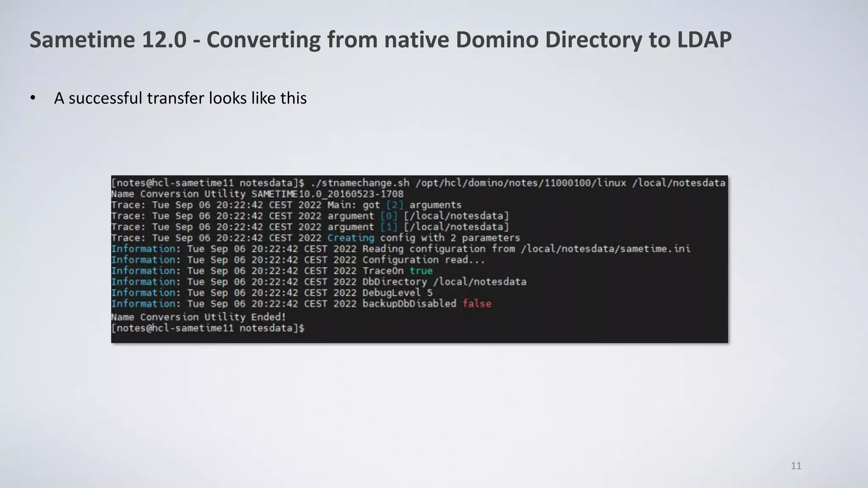Screen dimensions: 868x488
Task: Click the slide page number 11
Action: click(796, 466)
